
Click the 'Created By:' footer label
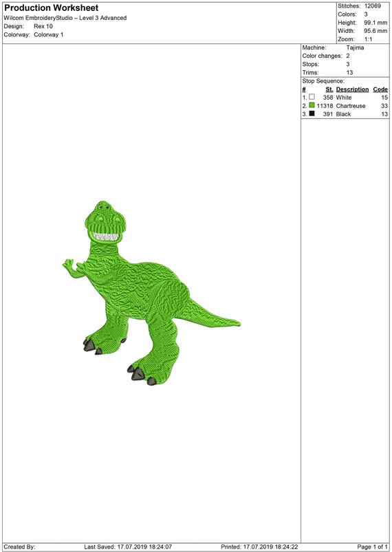tap(19, 547)
